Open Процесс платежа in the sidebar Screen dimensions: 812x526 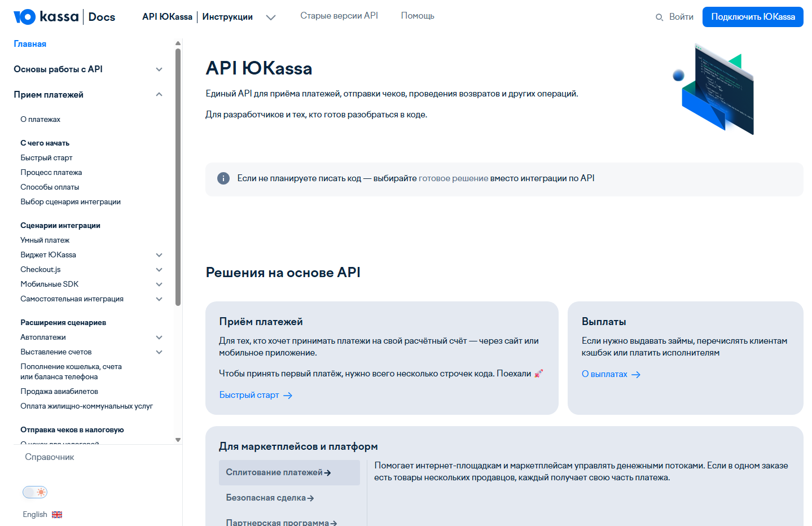click(51, 173)
